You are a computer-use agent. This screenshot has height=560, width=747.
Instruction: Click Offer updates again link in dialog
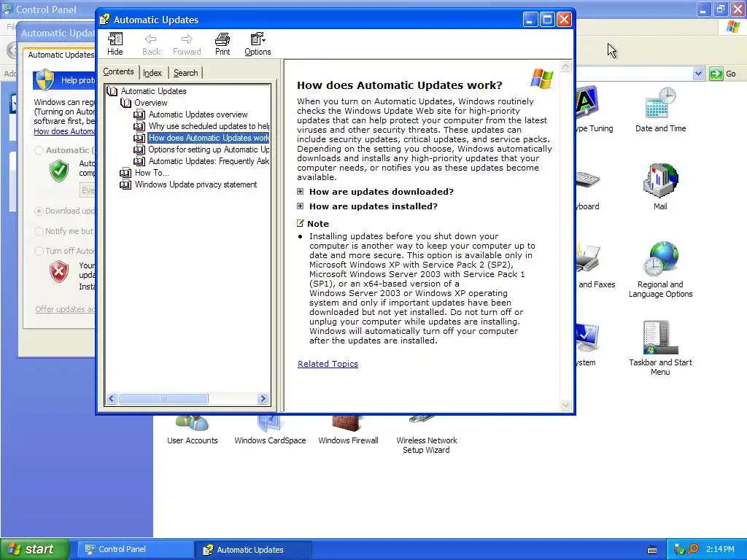coord(65,309)
